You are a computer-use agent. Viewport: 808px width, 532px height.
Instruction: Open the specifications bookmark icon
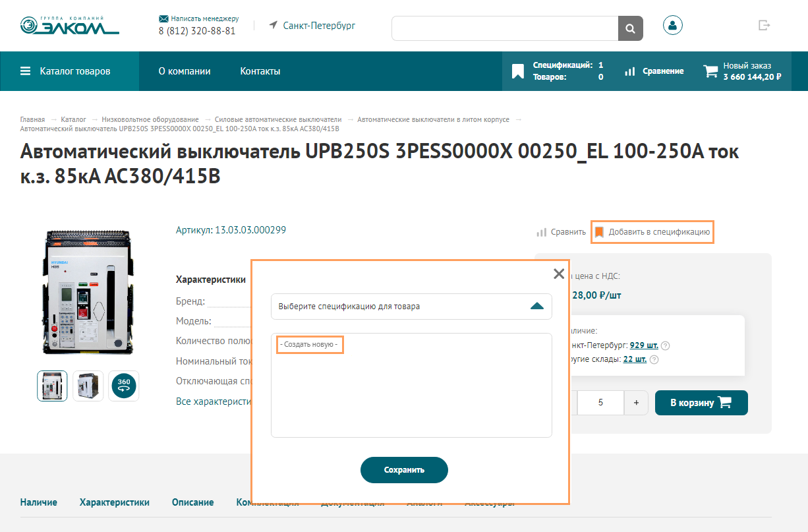tap(518, 71)
